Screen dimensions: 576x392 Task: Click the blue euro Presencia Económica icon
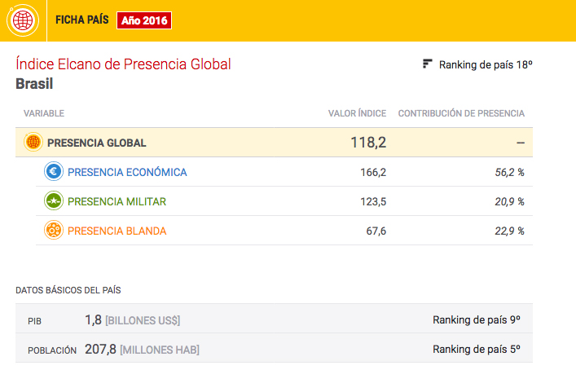point(53,172)
